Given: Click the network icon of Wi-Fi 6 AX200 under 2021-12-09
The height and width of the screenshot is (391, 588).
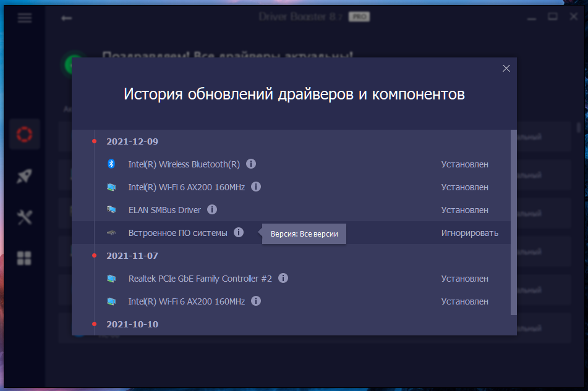Looking at the screenshot, I should click(111, 187).
